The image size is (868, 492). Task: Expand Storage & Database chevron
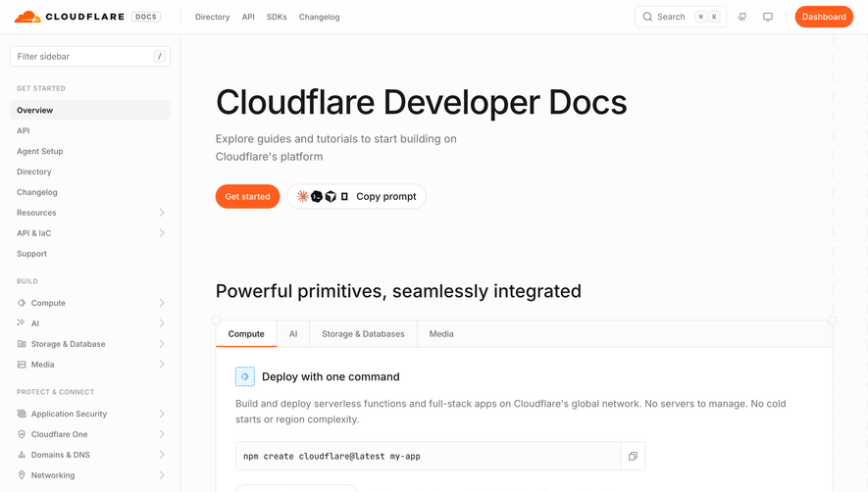(x=162, y=344)
